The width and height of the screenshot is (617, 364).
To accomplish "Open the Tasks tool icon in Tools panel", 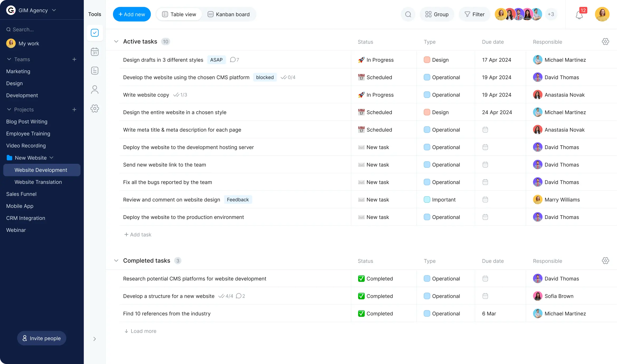I will tap(95, 33).
